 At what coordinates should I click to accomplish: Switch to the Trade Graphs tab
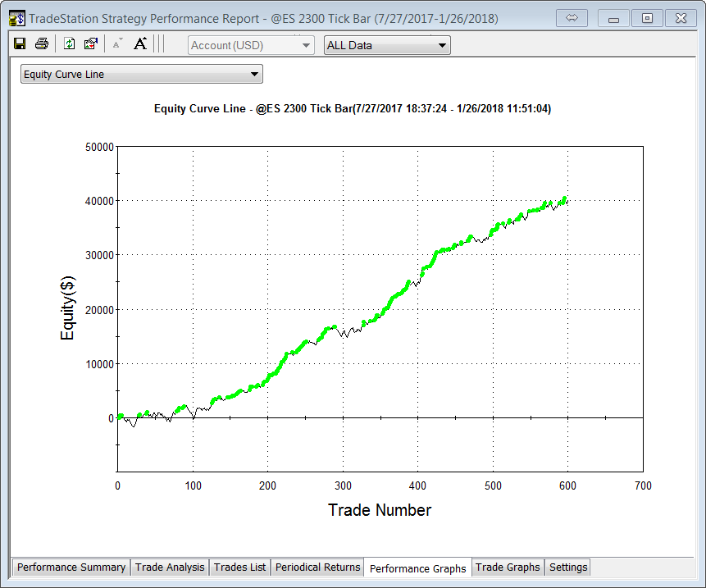[x=508, y=567]
